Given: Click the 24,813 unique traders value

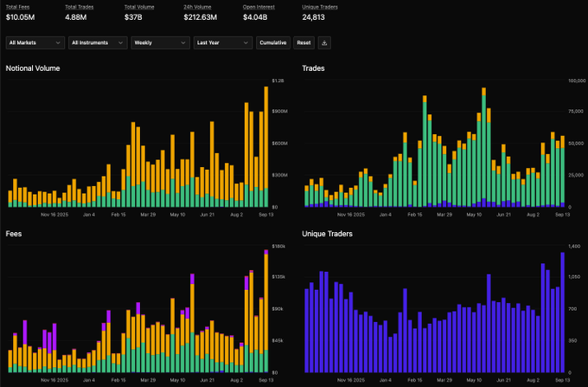Looking at the screenshot, I should 314,17.
